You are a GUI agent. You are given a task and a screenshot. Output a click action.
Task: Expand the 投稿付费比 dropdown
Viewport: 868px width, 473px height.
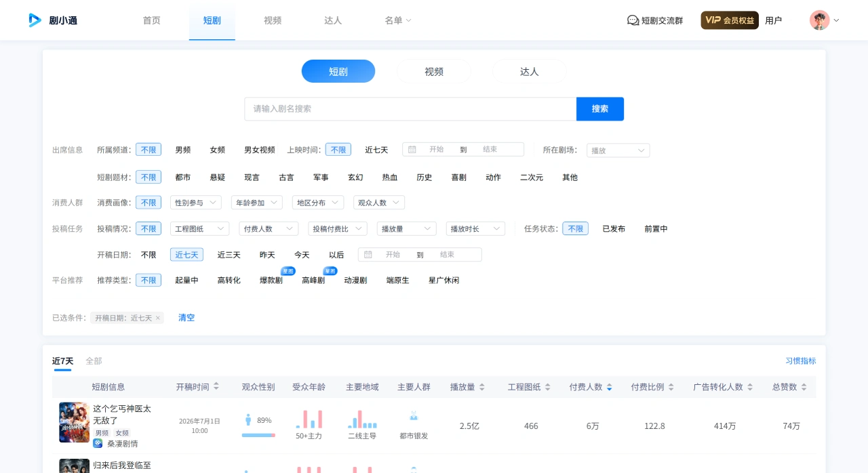pos(338,229)
